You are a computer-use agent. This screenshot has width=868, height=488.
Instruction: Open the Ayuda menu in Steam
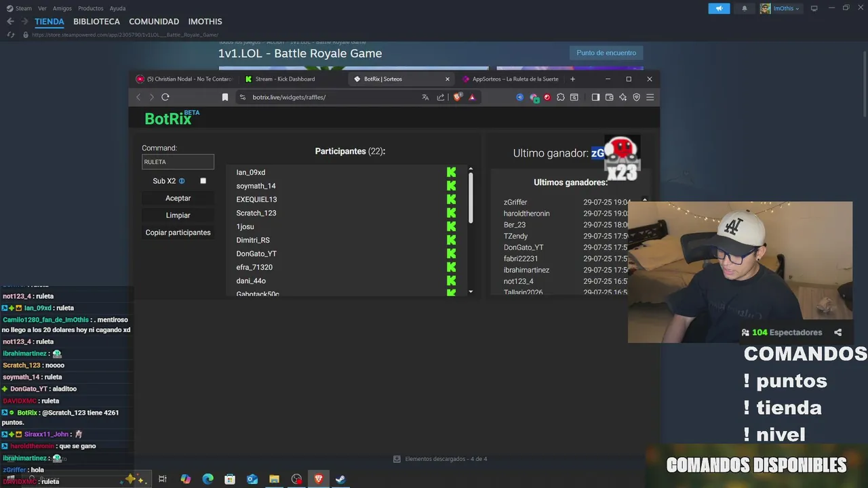coord(117,8)
